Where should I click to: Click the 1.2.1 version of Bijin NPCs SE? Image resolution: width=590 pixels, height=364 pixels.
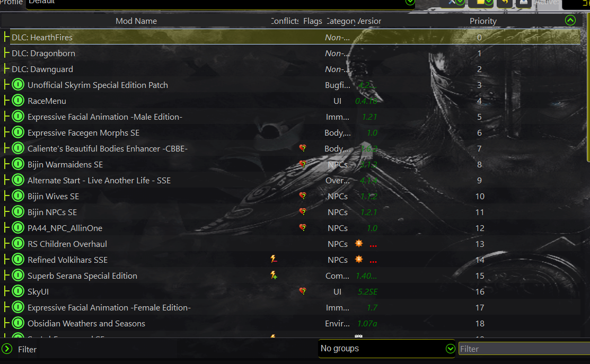coord(368,212)
